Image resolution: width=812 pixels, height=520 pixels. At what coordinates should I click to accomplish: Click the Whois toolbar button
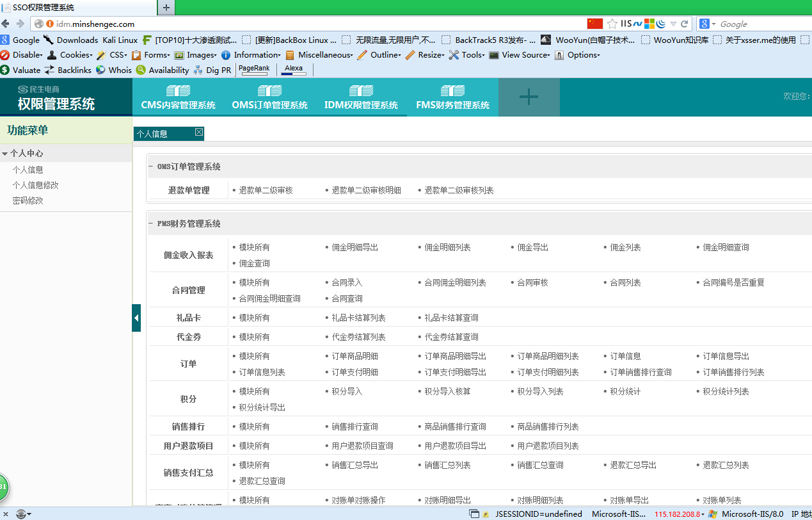(x=114, y=70)
